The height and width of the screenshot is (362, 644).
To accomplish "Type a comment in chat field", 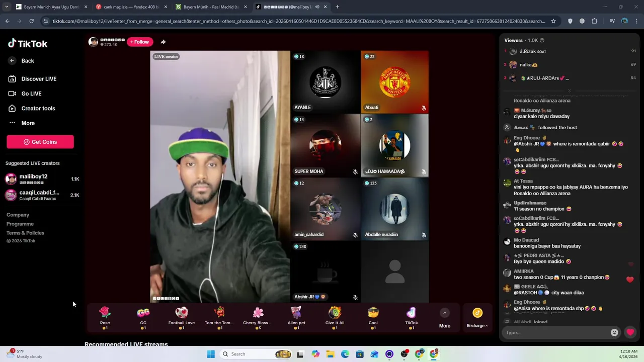I will 556,332.
